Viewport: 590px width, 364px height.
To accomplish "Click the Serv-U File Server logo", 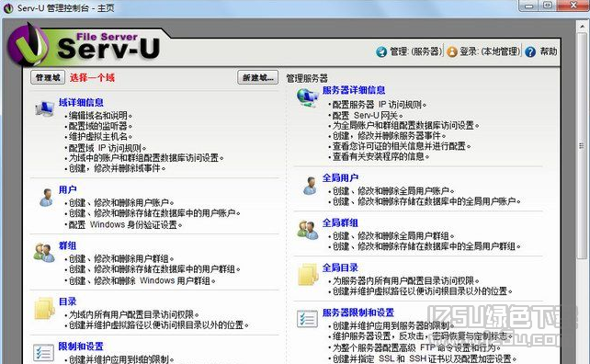I will point(85,46).
